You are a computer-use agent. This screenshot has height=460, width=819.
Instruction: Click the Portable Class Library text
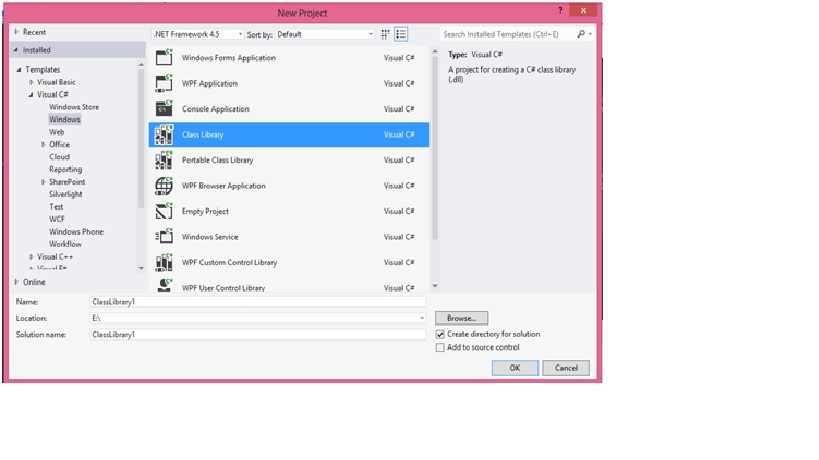(217, 160)
